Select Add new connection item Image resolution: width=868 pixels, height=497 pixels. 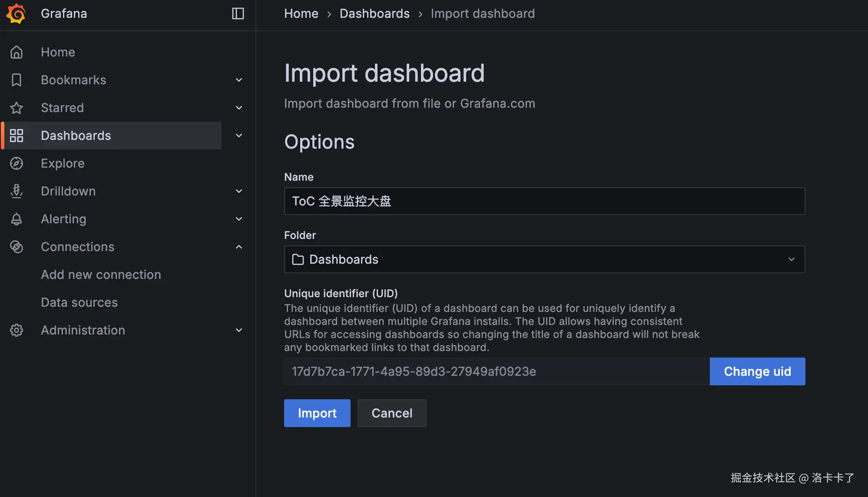click(101, 275)
